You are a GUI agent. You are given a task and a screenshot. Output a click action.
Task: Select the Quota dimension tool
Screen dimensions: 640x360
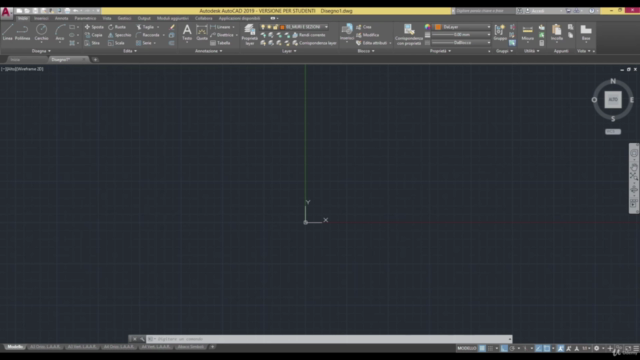(x=202, y=32)
